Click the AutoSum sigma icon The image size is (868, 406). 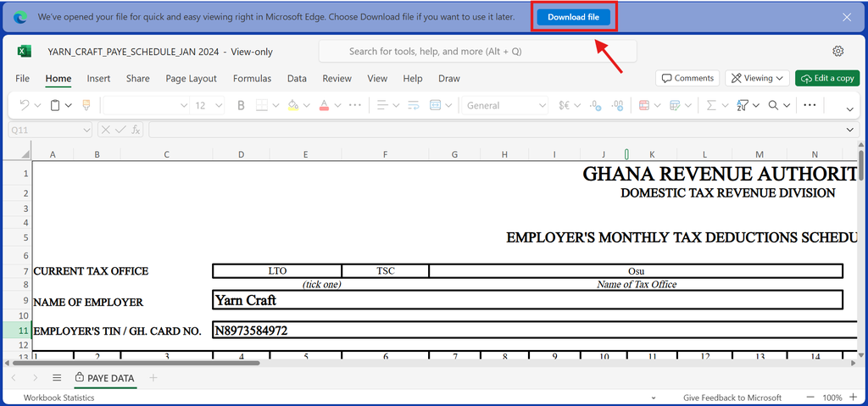(712, 105)
